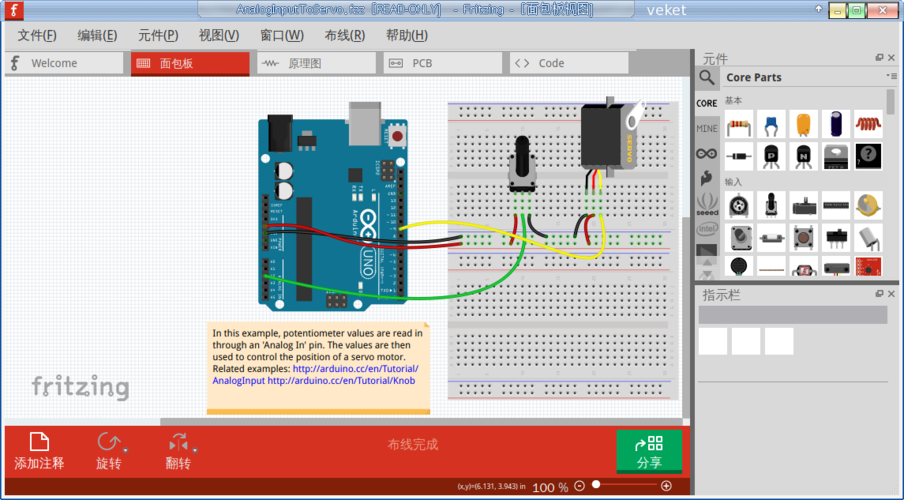Open the SparkFun flame parts bin
The height and width of the screenshot is (500, 904).
[x=707, y=179]
